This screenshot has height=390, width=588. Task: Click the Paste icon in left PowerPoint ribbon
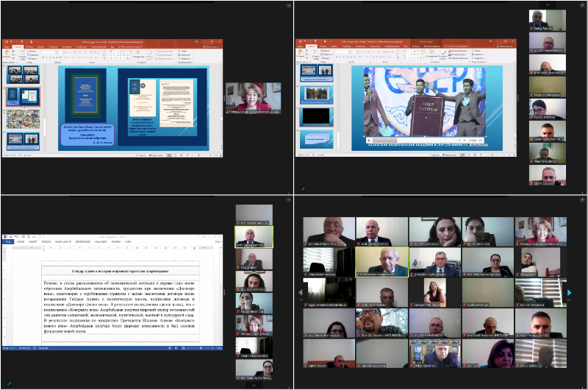pyautogui.click(x=8, y=55)
